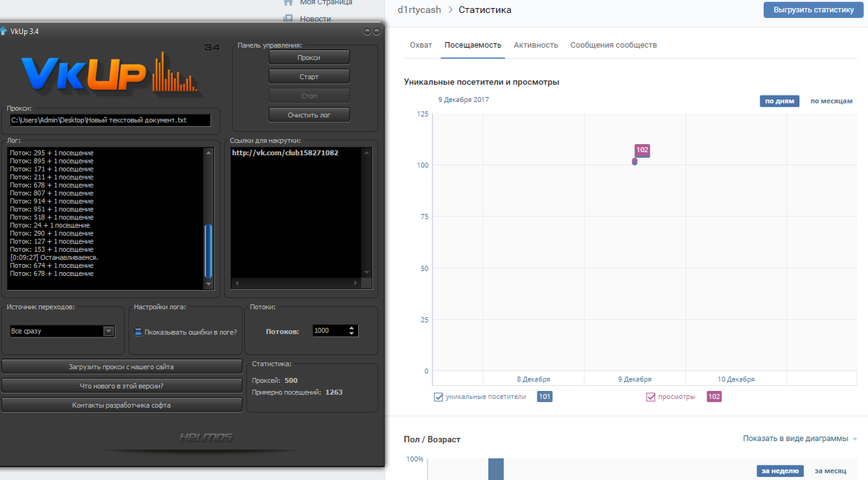Click the proxy file path input field
868x480 pixels.
click(110, 120)
